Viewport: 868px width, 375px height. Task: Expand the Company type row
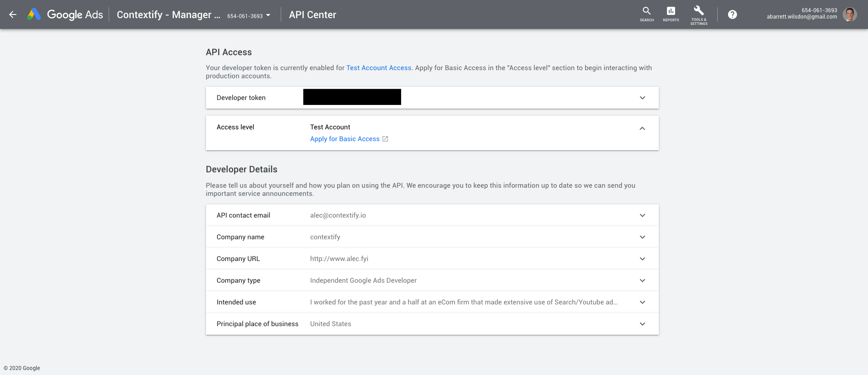click(x=642, y=280)
